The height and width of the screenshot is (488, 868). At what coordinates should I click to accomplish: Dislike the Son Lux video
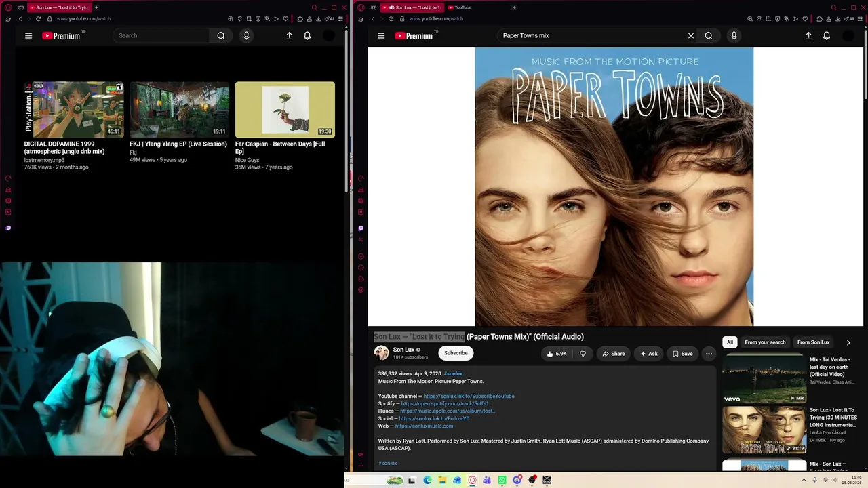pyautogui.click(x=583, y=354)
